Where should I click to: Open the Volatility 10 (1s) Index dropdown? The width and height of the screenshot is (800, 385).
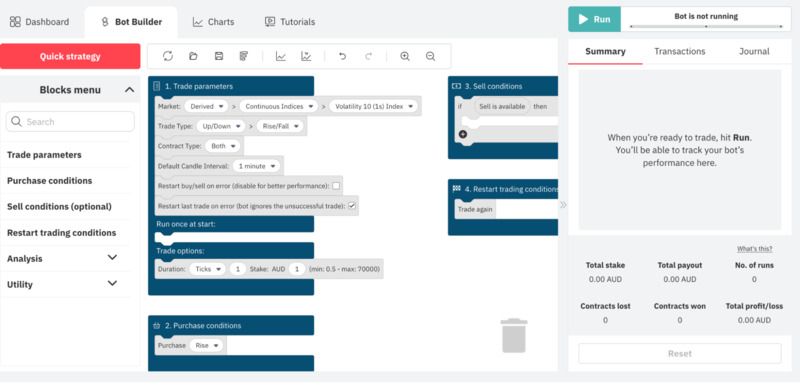[x=373, y=107]
